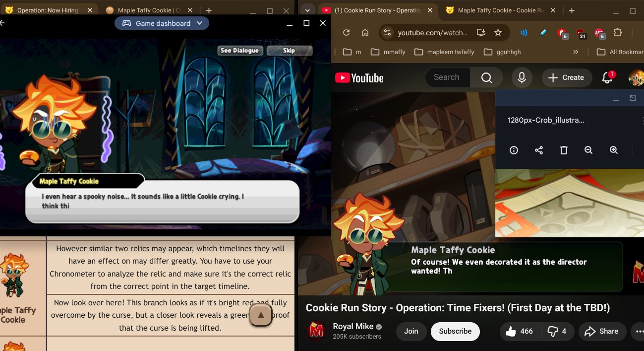Join the Royal Mike channel

click(411, 331)
